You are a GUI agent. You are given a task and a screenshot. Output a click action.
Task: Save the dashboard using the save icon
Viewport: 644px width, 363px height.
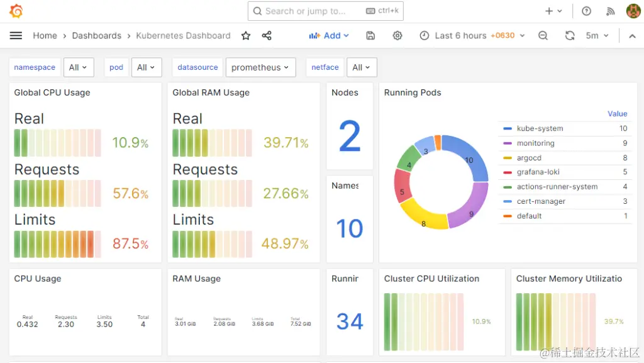tap(370, 36)
